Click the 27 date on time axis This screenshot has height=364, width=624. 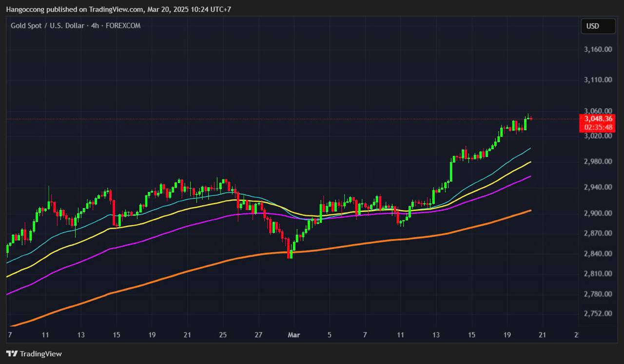pyautogui.click(x=258, y=335)
